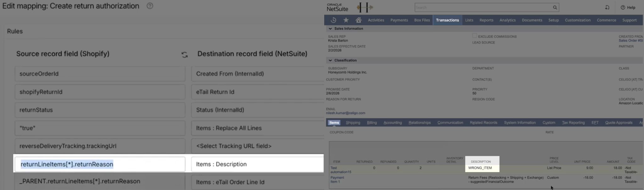Switch to the System Information subtab

pos(519,123)
